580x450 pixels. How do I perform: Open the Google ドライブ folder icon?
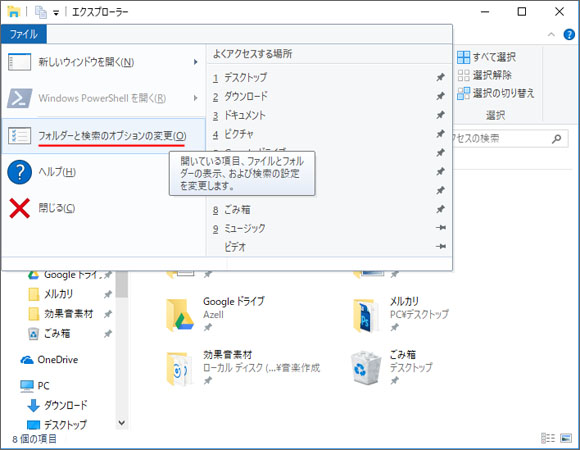[x=180, y=315]
